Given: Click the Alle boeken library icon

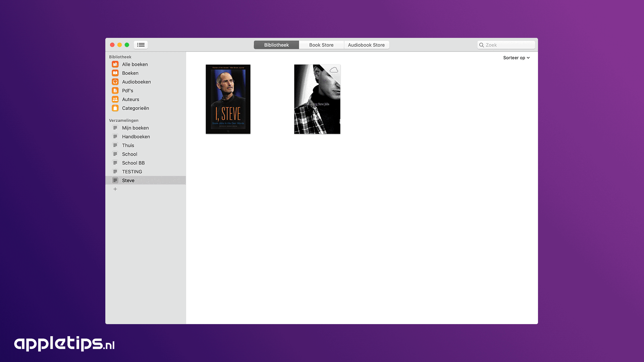Looking at the screenshot, I should click(x=115, y=64).
